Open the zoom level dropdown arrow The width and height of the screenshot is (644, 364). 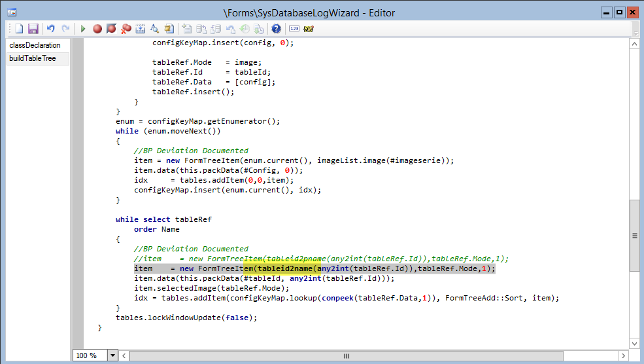coord(112,355)
